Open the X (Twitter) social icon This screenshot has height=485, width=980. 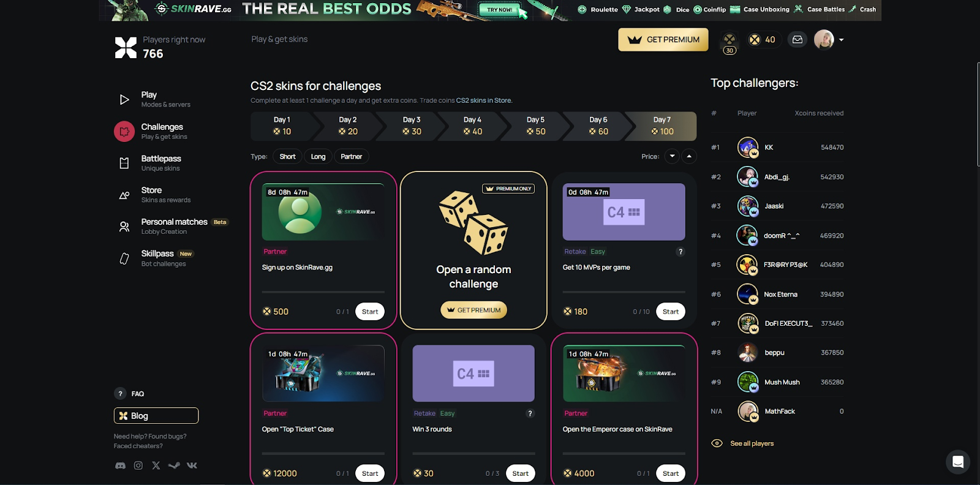coord(156,465)
